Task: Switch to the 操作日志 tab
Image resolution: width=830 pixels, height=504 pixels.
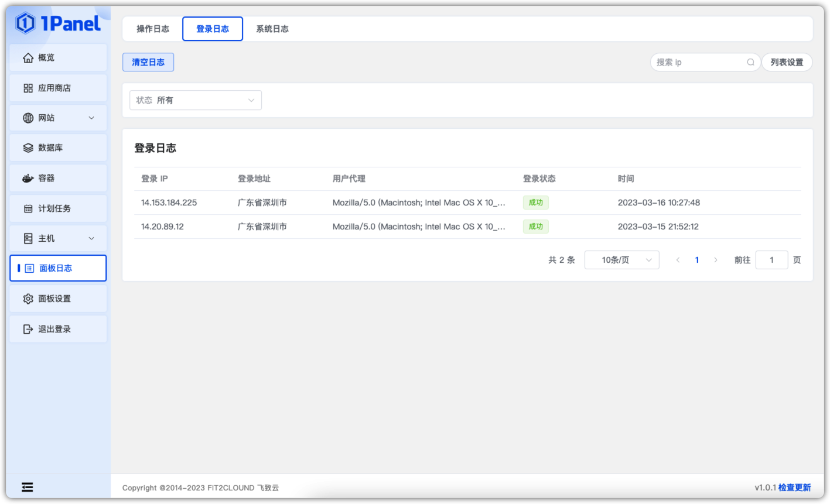Action: [x=153, y=28]
